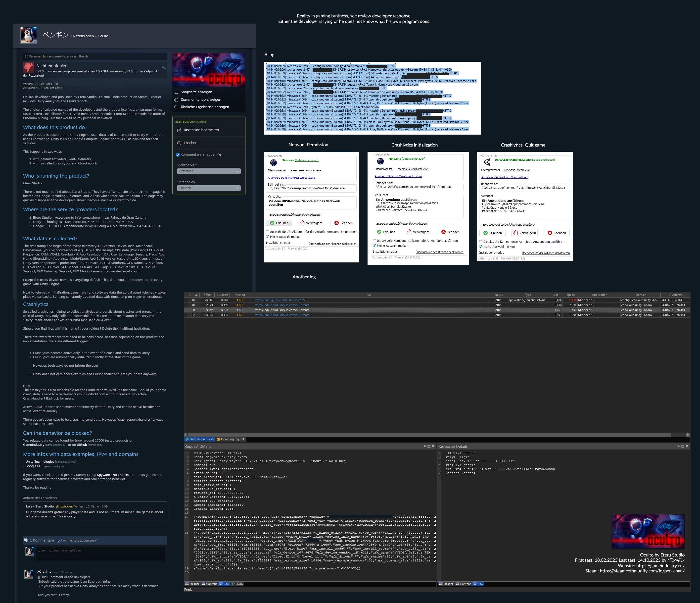Click the right arrow of the horizontal scrollbar
This screenshot has height=603, width=700.
688,435
